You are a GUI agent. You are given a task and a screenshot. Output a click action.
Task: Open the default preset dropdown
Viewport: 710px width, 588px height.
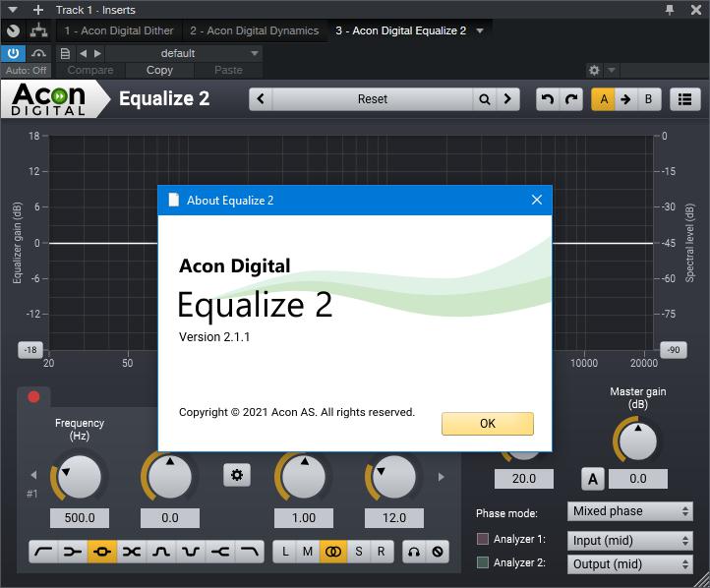pos(183,53)
